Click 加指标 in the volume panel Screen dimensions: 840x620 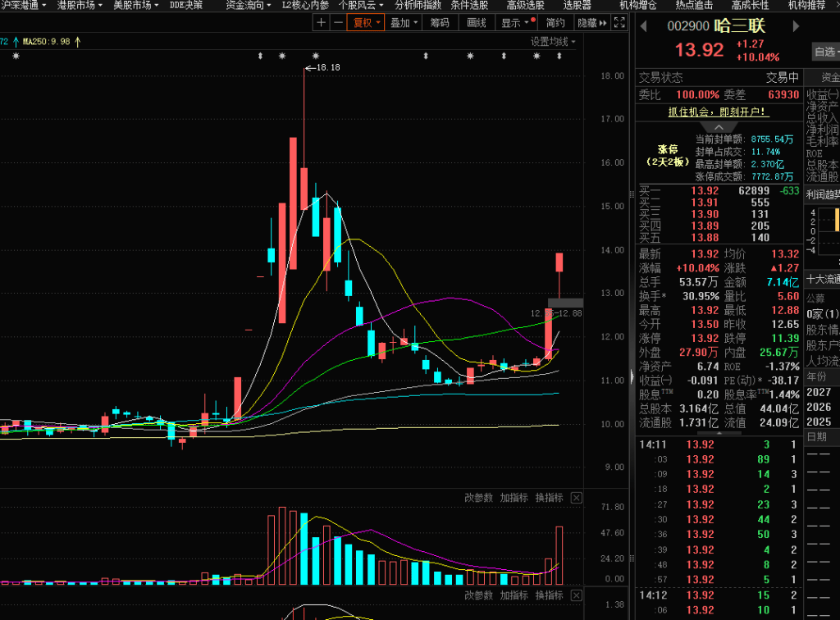(x=514, y=498)
